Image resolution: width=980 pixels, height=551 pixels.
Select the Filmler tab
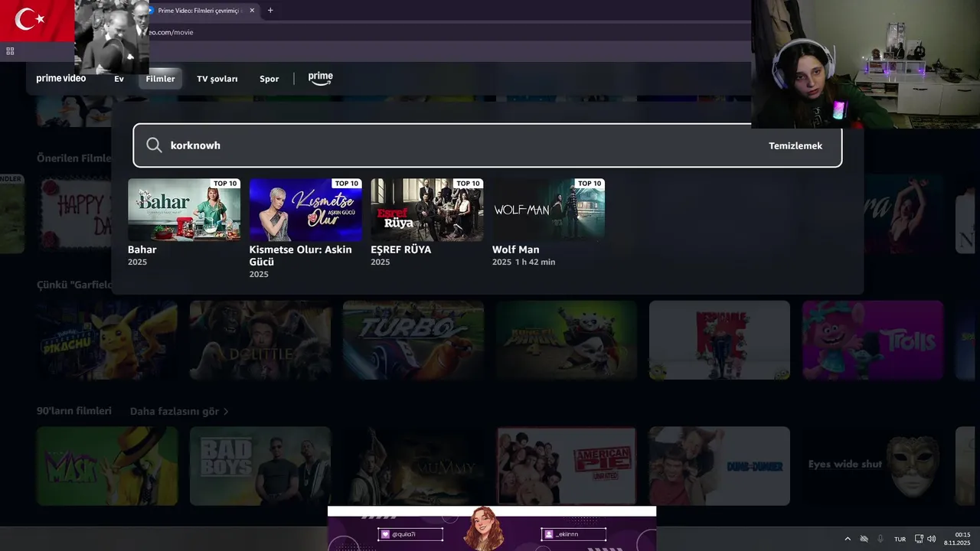point(161,79)
